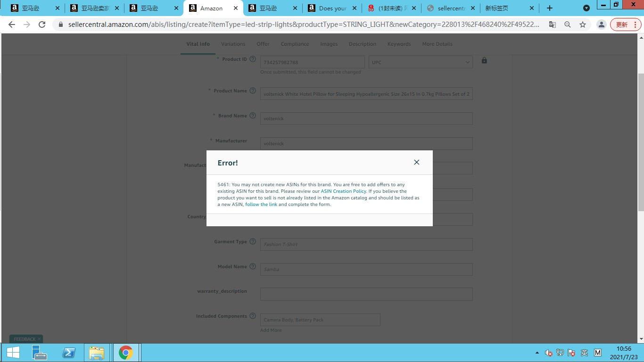Open a new browser tab

coord(550,8)
